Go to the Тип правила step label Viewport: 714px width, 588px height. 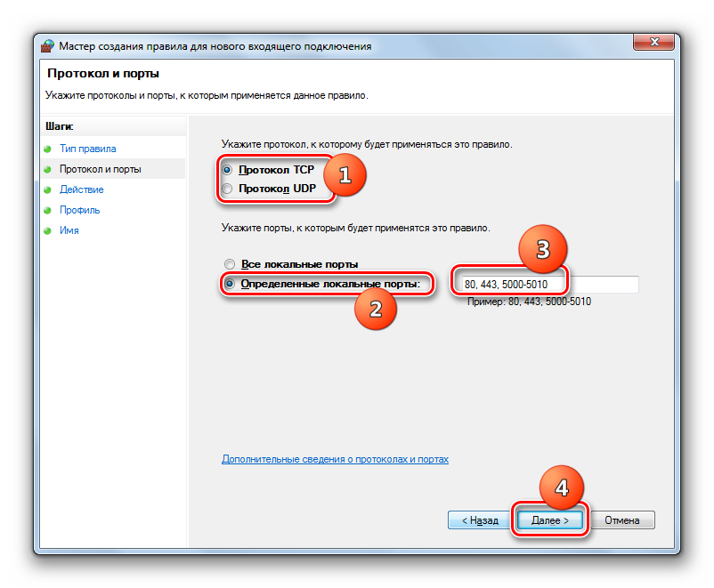pyautogui.click(x=87, y=149)
